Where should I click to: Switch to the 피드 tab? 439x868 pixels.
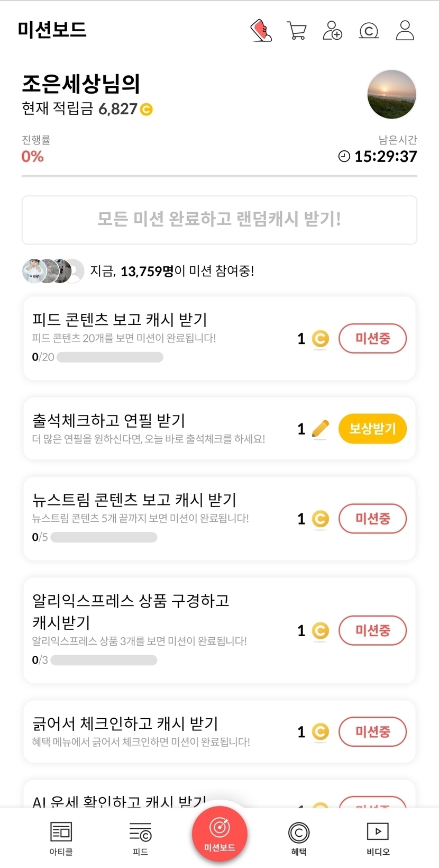[140, 838]
